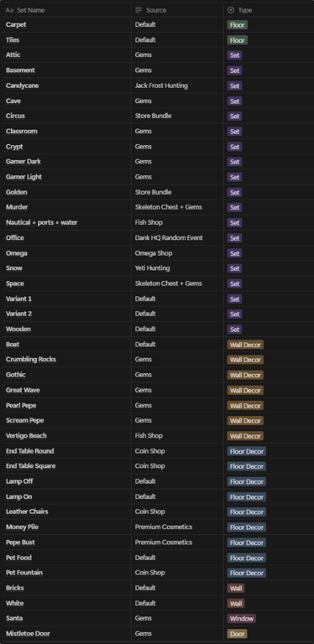Click the green Floor tag on Carpet row

coord(237,25)
